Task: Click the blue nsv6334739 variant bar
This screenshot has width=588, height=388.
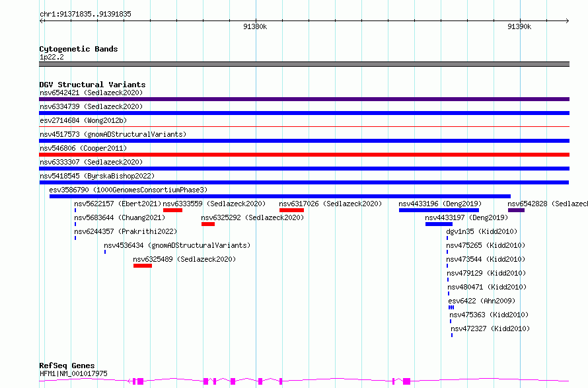Action: coord(304,113)
